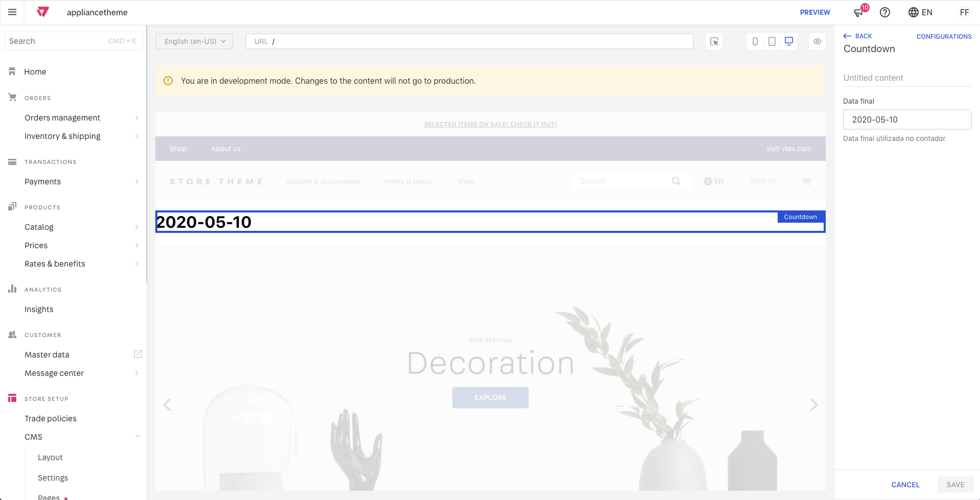Open notifications megaphone icon
Screen dimensions: 980x500
859,12
